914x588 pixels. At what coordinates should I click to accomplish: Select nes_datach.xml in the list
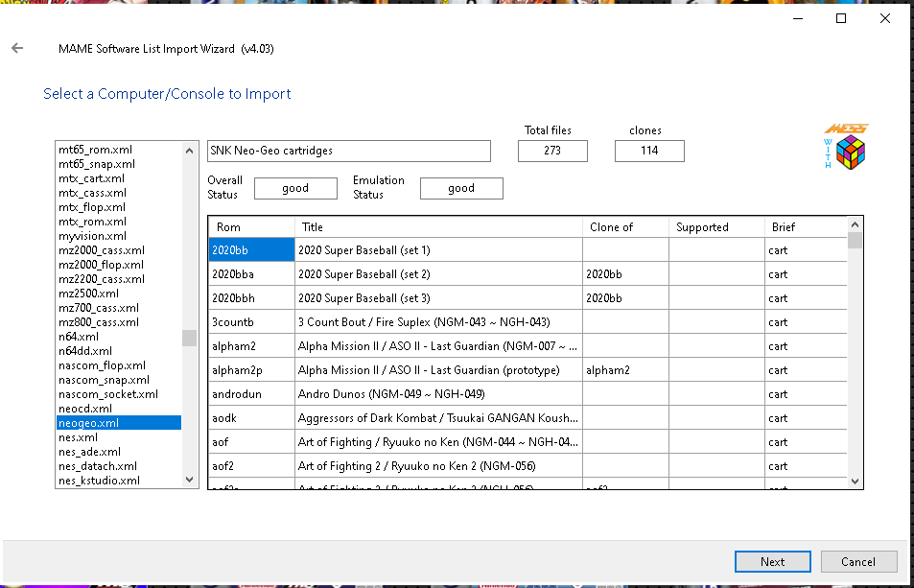pos(119,466)
